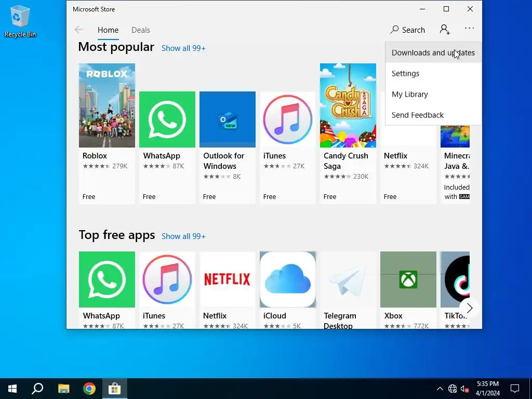Click the muted volume tray icon
This screenshot has width=532, height=399.
464,389
